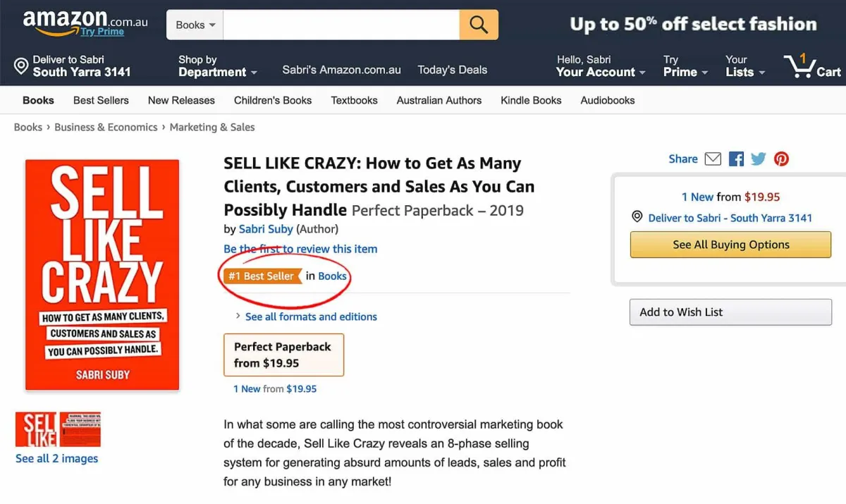Viewport: 846px width, 504px height.
Task: Click See All Buying Options button
Action: pos(730,245)
